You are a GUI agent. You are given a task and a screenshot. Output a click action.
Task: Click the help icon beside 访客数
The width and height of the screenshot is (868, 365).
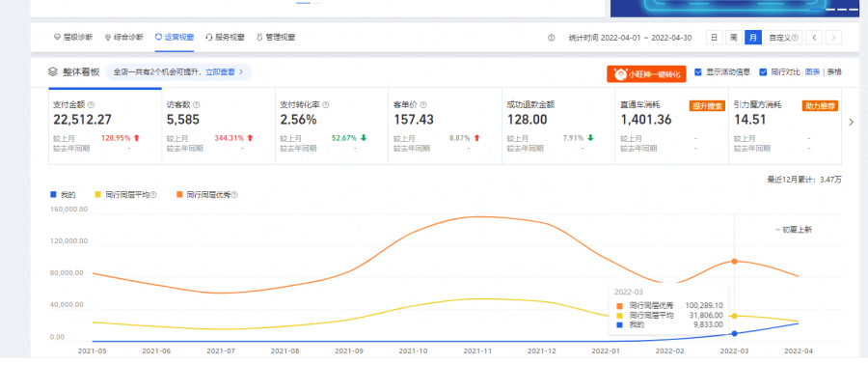click(x=197, y=104)
